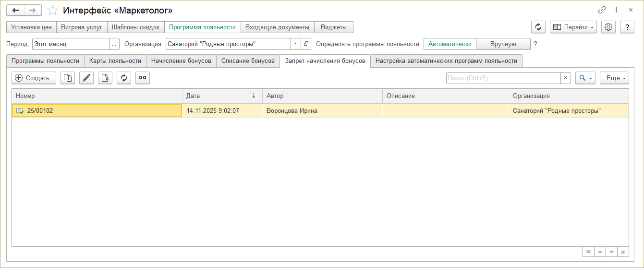Copy link to this page icon
Image resolution: width=644 pixels, height=268 pixels.
pyautogui.click(x=602, y=10)
